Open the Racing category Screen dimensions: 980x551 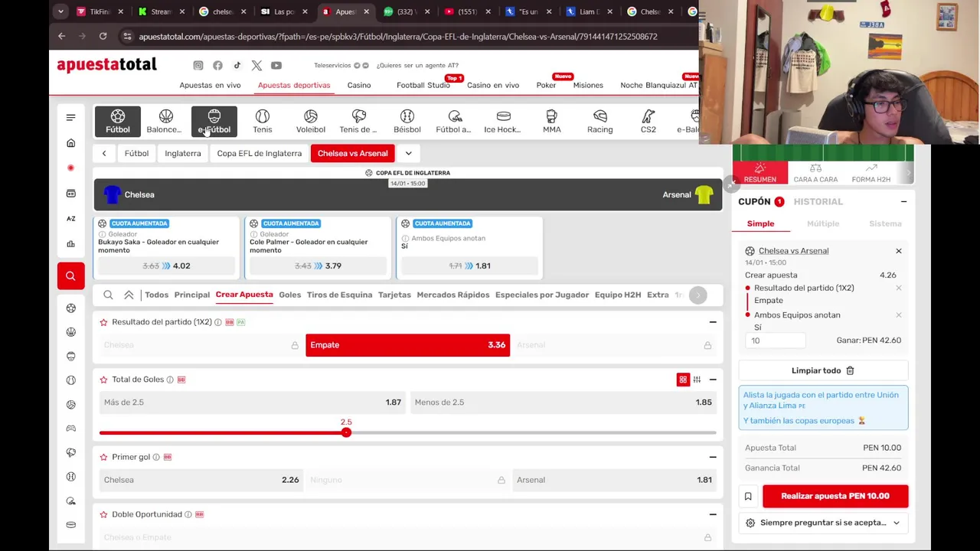[600, 121]
